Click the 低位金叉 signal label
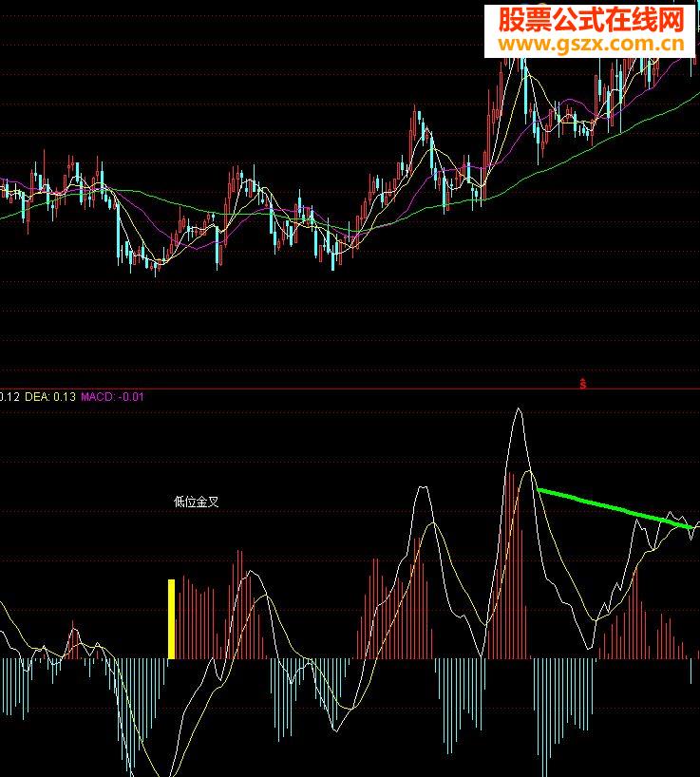Screen dimensions: 700x777 (x=197, y=502)
